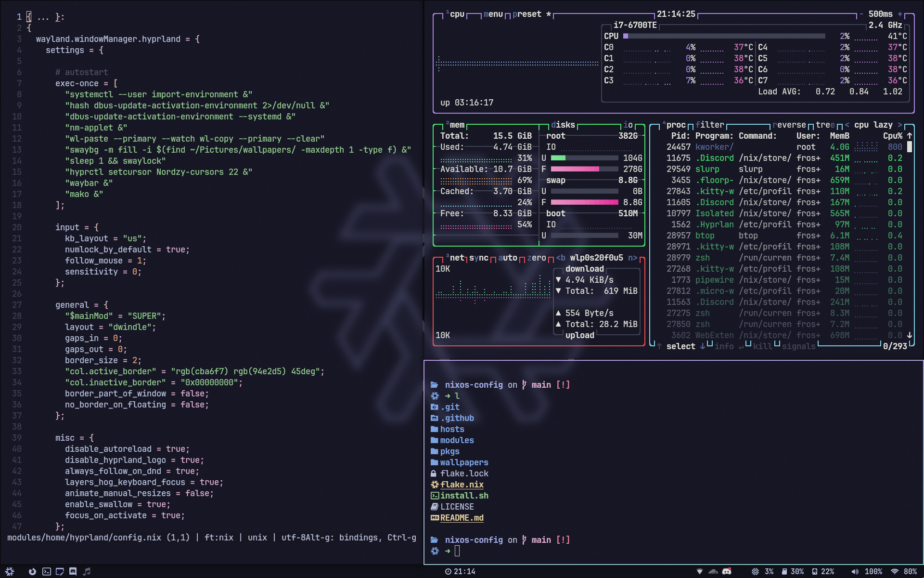Click the music note icon in the bar

[87, 571]
